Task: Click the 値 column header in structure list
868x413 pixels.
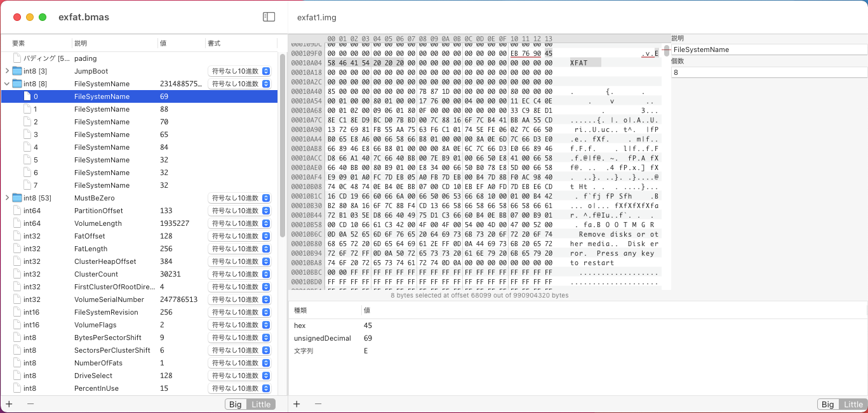Action: (x=181, y=43)
